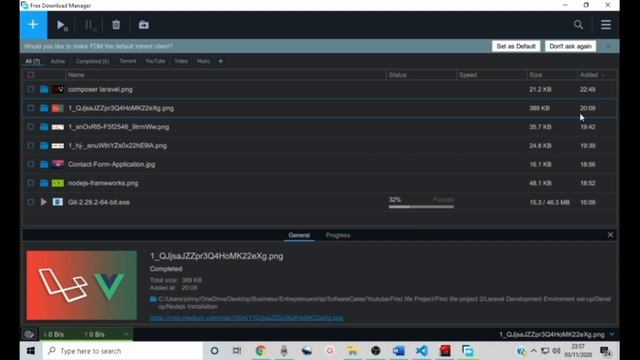The height and width of the screenshot is (360, 640).
Task: Start all downloads using play icon
Action: pos(62,25)
